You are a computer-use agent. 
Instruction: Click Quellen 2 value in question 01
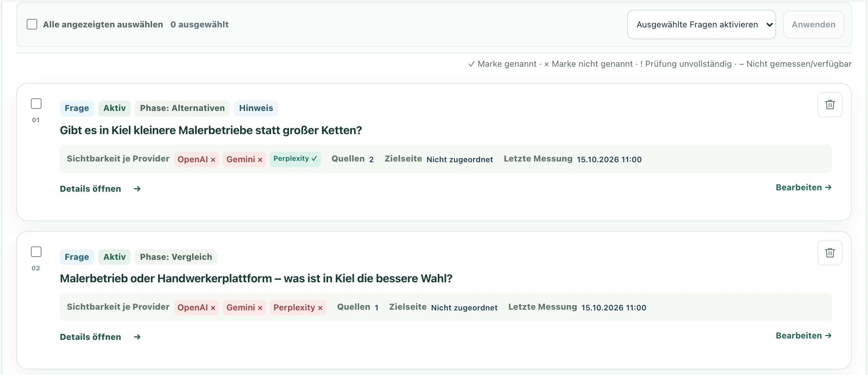(371, 159)
